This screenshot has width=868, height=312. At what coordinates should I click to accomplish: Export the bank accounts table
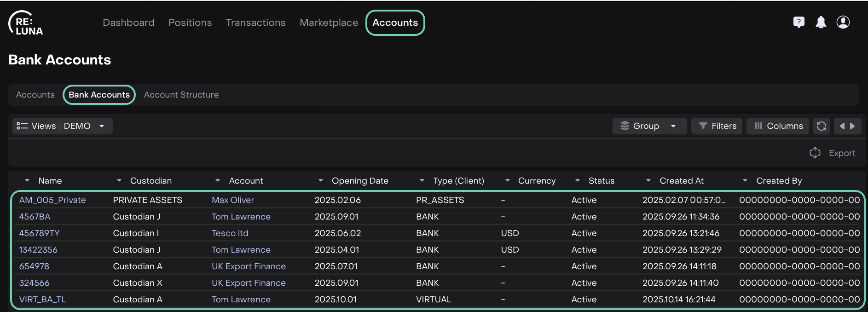point(833,153)
